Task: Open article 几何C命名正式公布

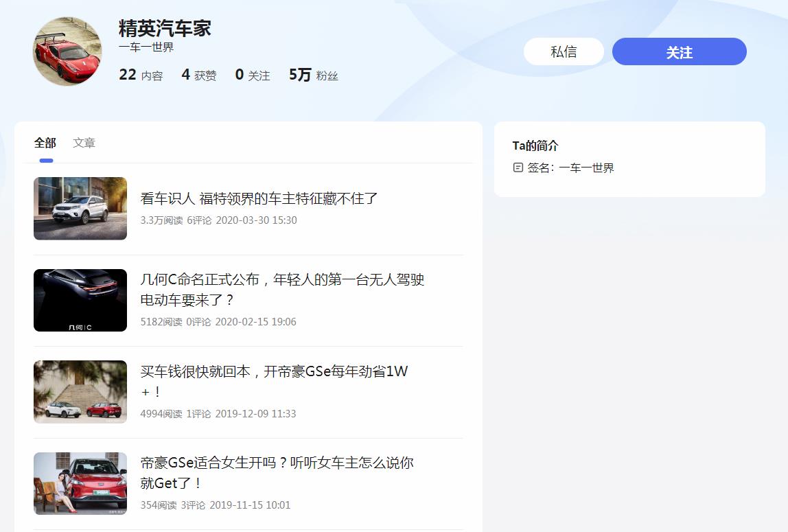Action: coord(282,290)
